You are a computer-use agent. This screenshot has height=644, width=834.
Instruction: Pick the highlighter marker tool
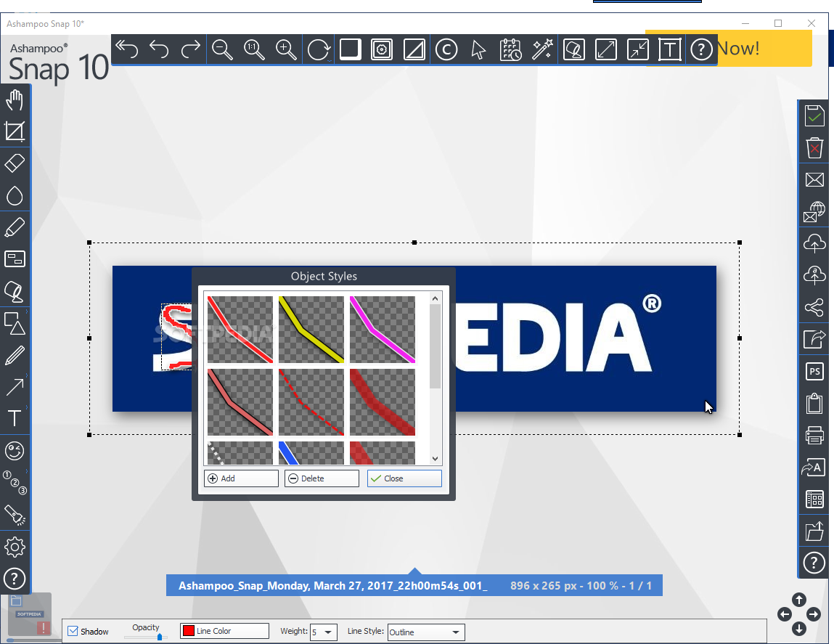[15, 227]
